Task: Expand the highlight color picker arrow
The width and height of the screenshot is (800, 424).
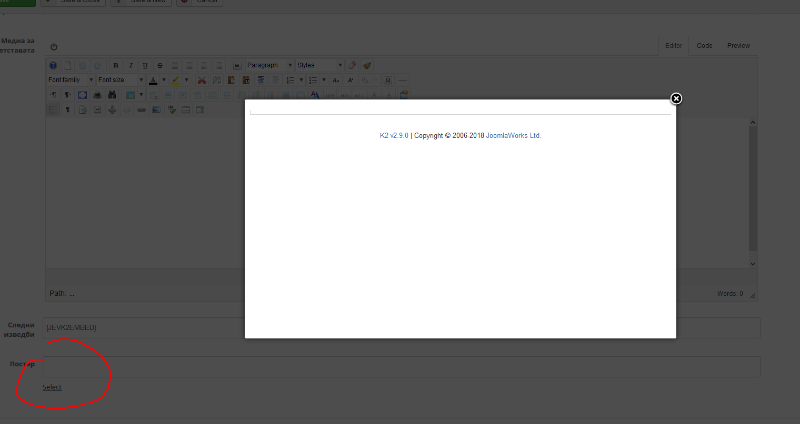Action: tap(186, 80)
